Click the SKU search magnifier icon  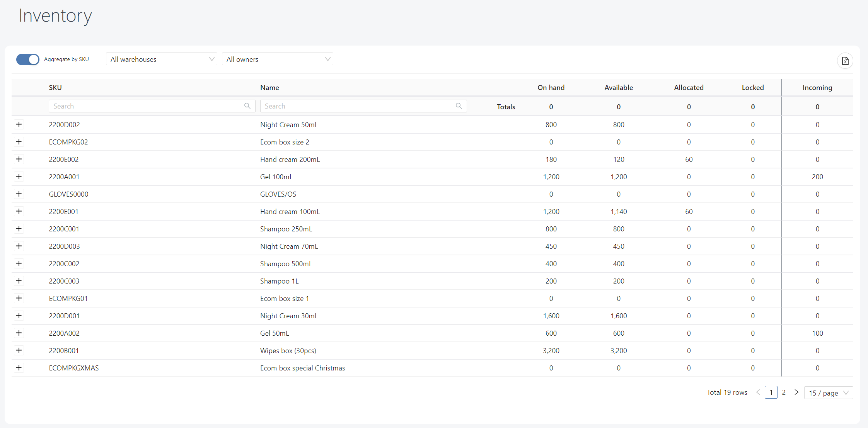click(247, 106)
